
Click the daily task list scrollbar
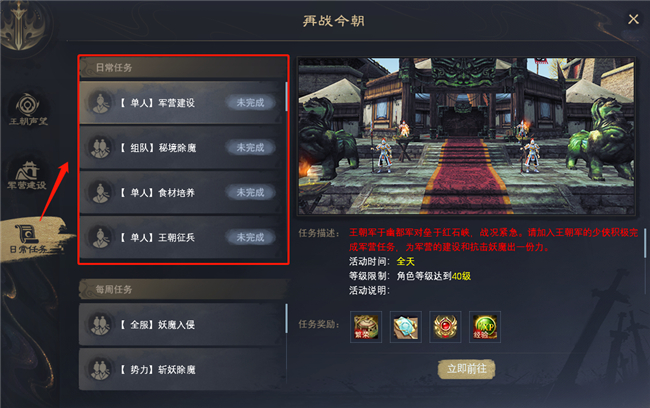pyautogui.click(x=286, y=96)
